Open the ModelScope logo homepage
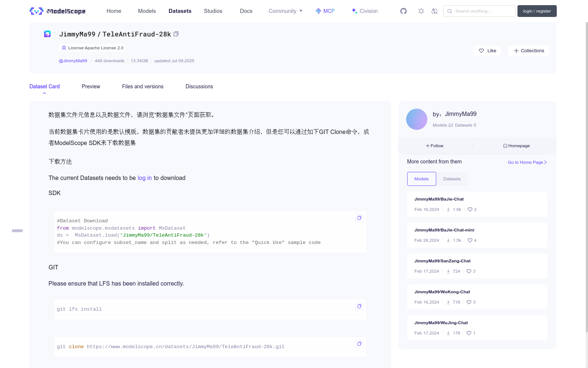The image size is (588, 368). tap(58, 11)
